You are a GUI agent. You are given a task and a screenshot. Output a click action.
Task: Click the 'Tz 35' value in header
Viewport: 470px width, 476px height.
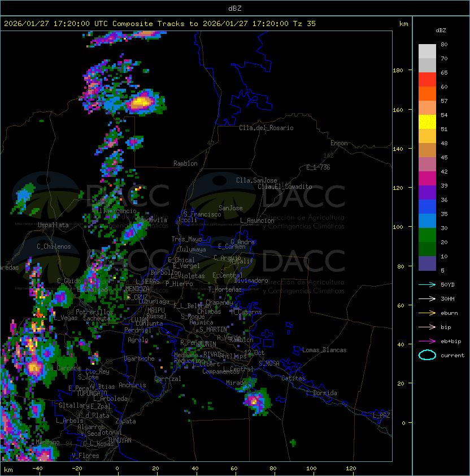[304, 24]
